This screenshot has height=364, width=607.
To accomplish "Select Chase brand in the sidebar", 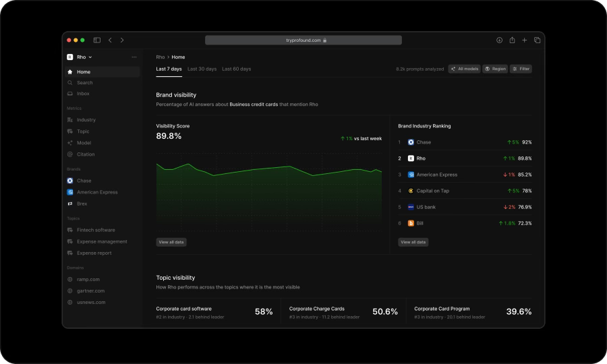I will [x=103, y=181].
